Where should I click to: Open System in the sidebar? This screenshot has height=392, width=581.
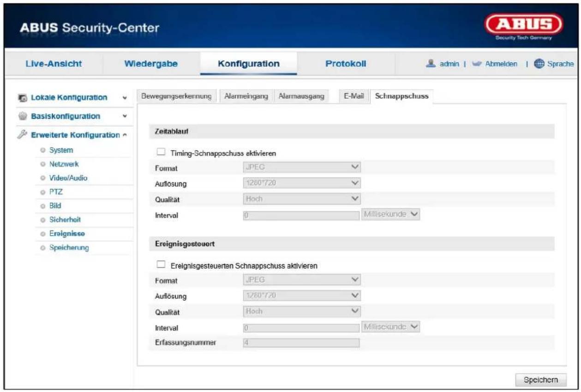point(61,150)
